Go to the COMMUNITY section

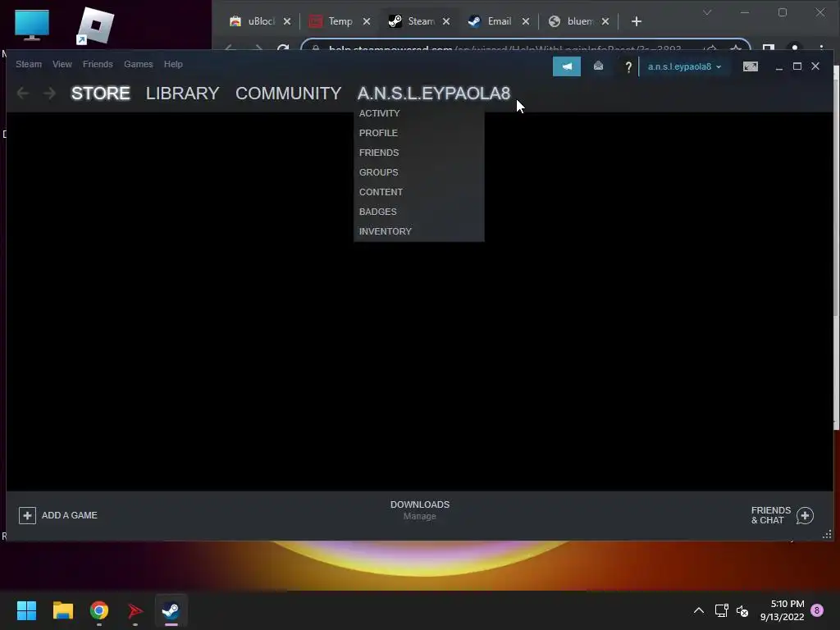tap(288, 94)
